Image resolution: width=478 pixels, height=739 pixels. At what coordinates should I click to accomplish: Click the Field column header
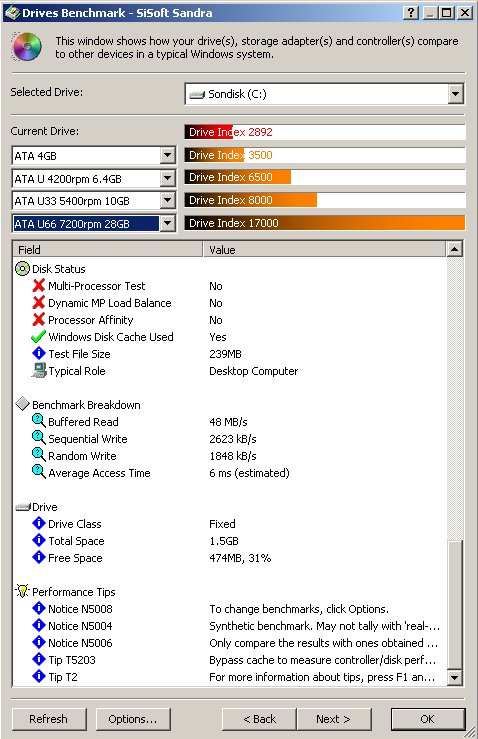107,249
